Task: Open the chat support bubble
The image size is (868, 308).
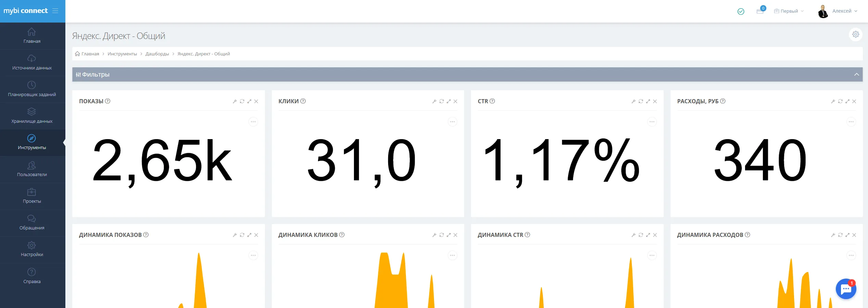Action: 846,289
